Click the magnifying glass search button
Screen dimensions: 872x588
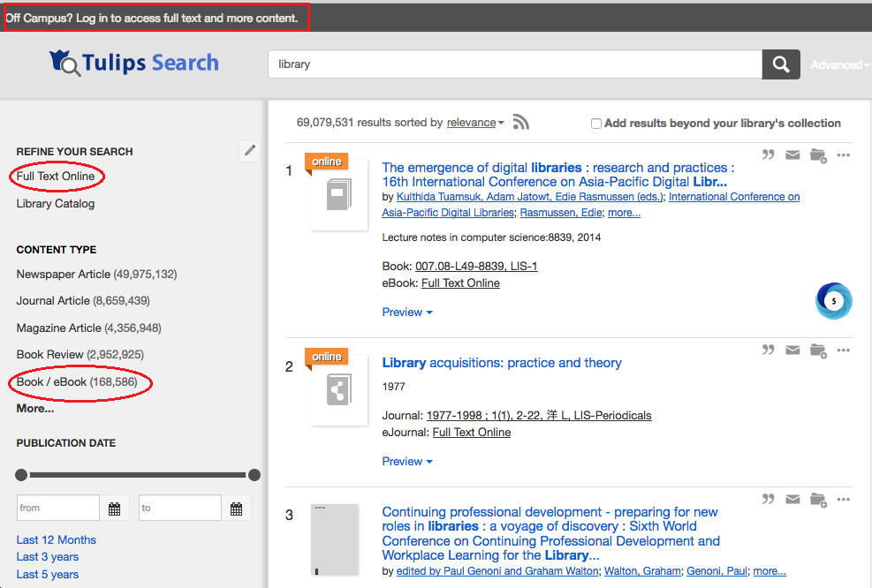pyautogui.click(x=781, y=64)
